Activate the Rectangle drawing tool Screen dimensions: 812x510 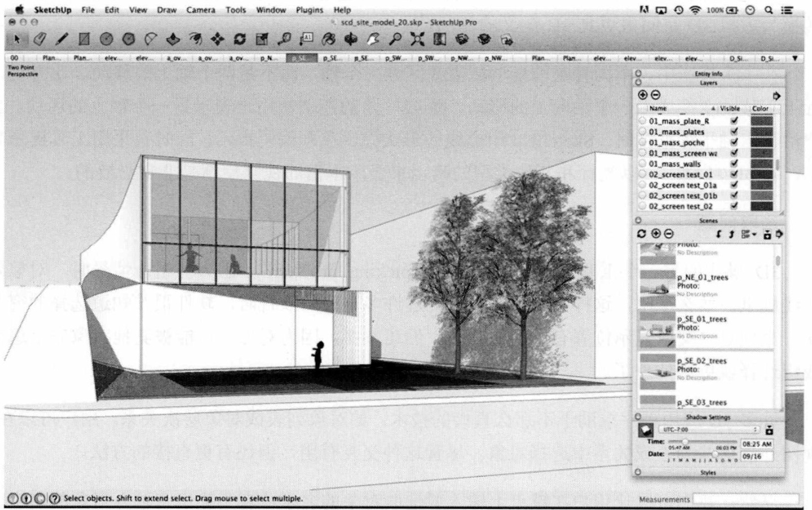pos(84,39)
